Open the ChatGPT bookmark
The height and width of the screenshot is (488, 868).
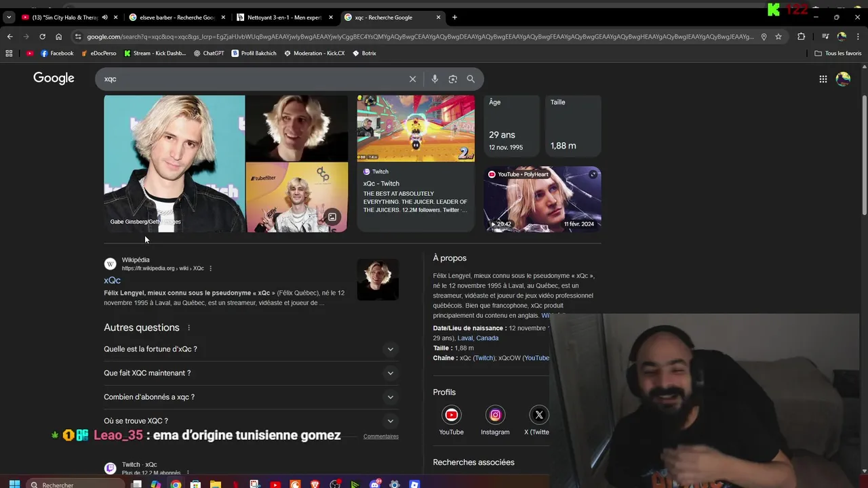tap(208, 53)
